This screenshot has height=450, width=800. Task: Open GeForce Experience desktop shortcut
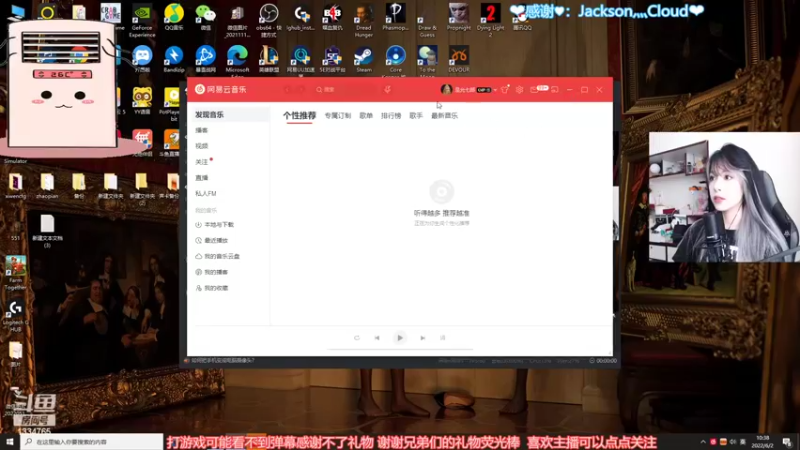pyautogui.click(x=142, y=21)
